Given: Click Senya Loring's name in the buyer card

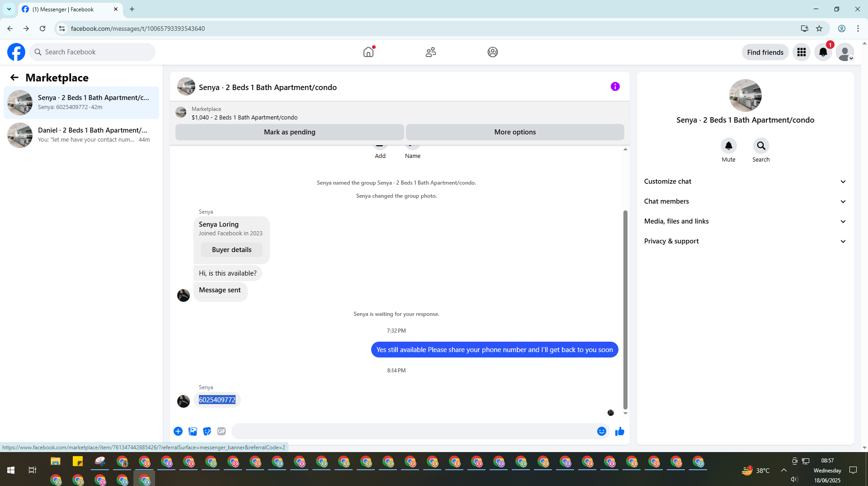Looking at the screenshot, I should [219, 224].
